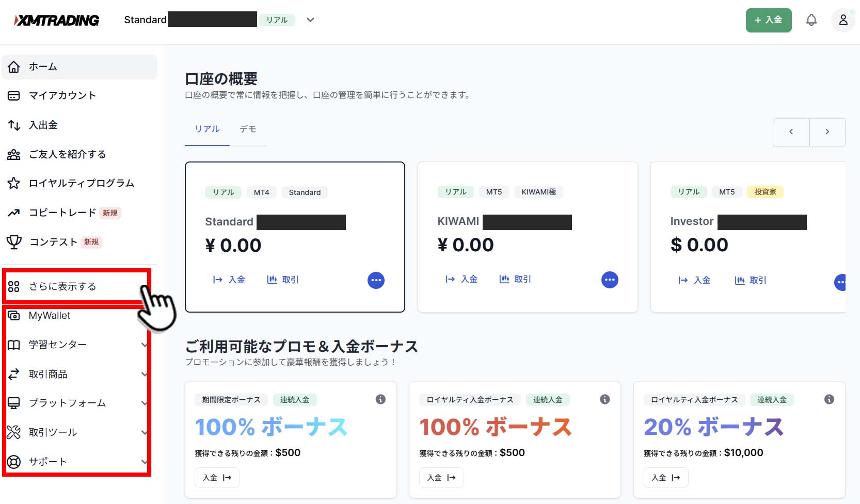Viewport: 860px width, 504px height.
Task: Click the 投資家 tag on Investor card
Action: point(765,192)
